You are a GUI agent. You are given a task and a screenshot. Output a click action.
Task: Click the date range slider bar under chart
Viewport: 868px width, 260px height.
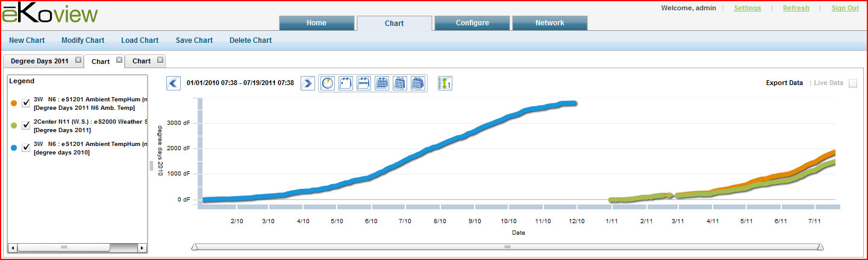[507, 247]
